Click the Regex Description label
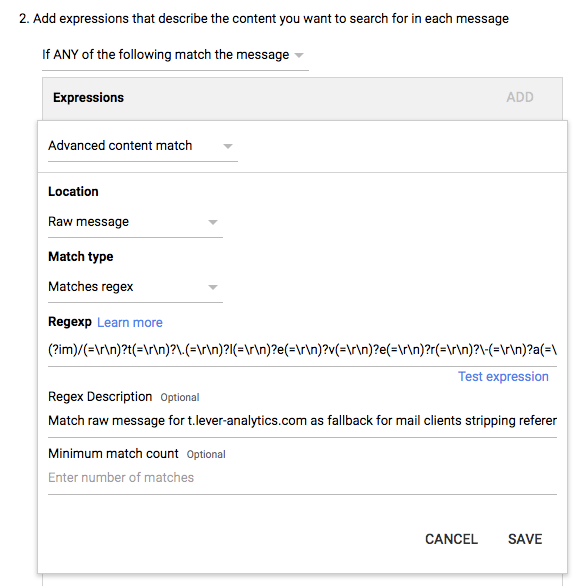 100,397
